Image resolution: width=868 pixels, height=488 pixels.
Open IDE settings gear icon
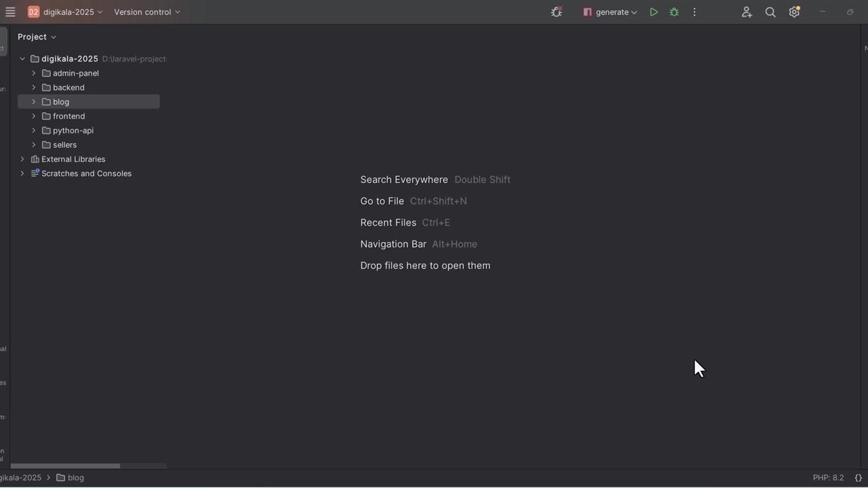coord(794,12)
